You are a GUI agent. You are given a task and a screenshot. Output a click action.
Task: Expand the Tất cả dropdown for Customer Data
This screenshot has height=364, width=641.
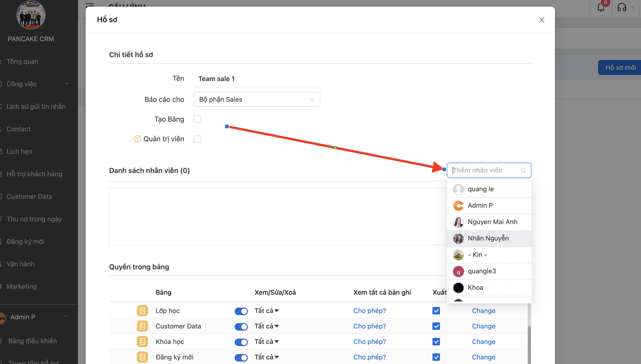[267, 326]
